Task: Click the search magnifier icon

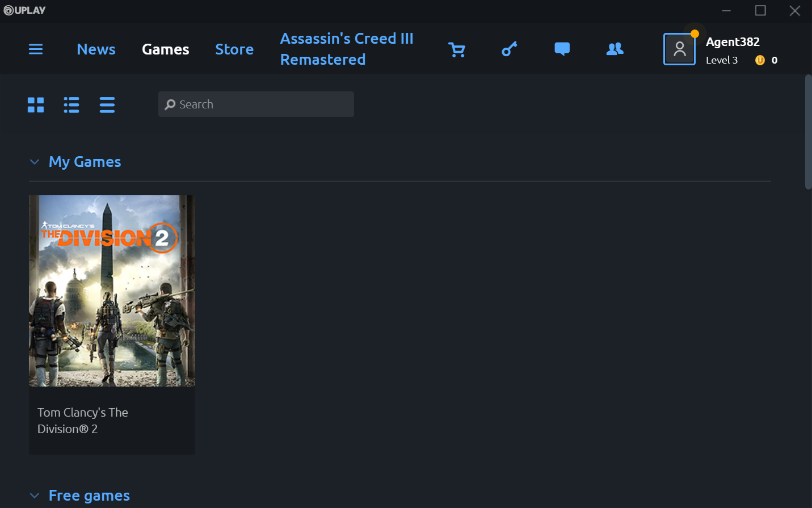Action: tap(170, 104)
